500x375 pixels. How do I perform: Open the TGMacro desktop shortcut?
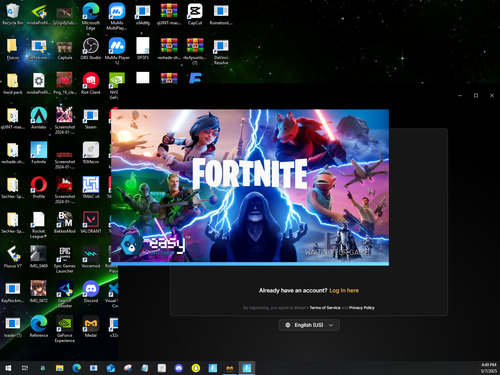pos(91,153)
